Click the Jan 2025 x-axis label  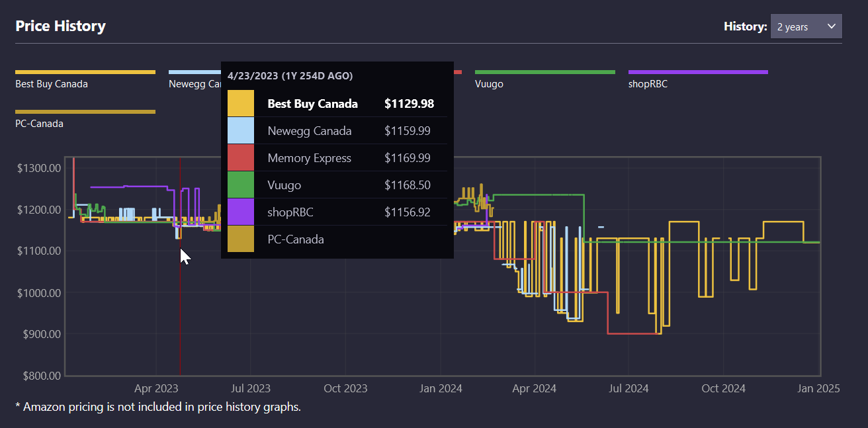click(818, 388)
